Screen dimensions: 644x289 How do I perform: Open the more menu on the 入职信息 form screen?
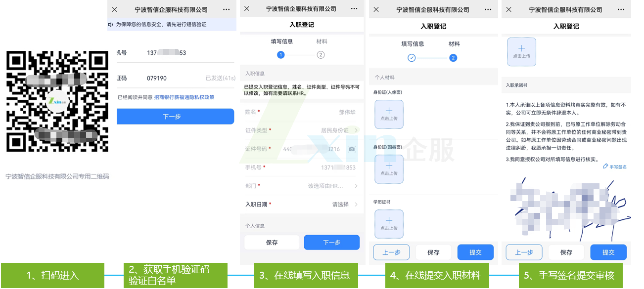pos(354,9)
